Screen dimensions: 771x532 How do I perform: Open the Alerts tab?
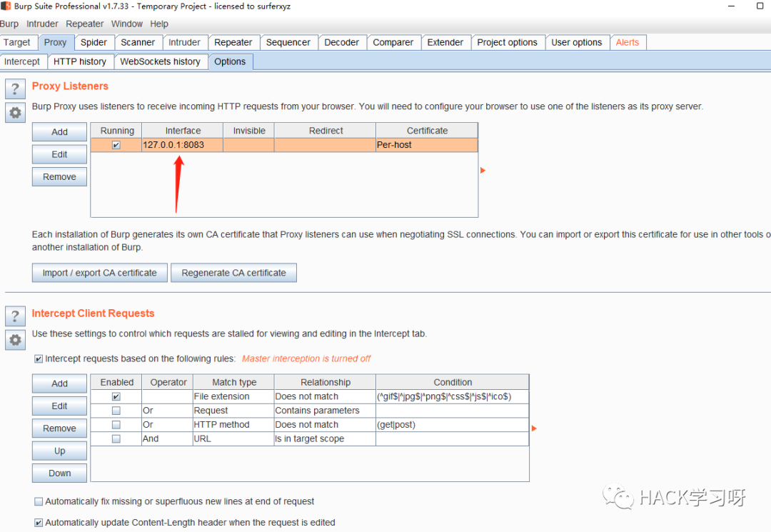628,42
